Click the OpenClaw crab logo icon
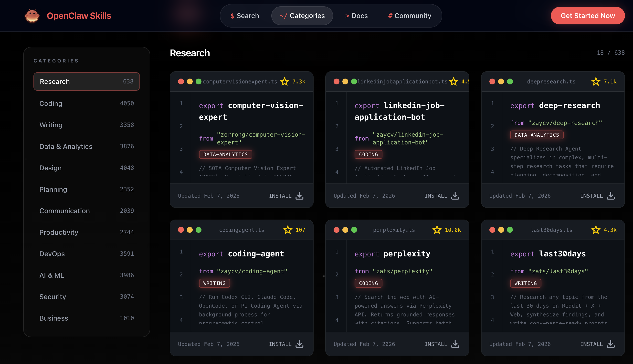 pos(32,16)
